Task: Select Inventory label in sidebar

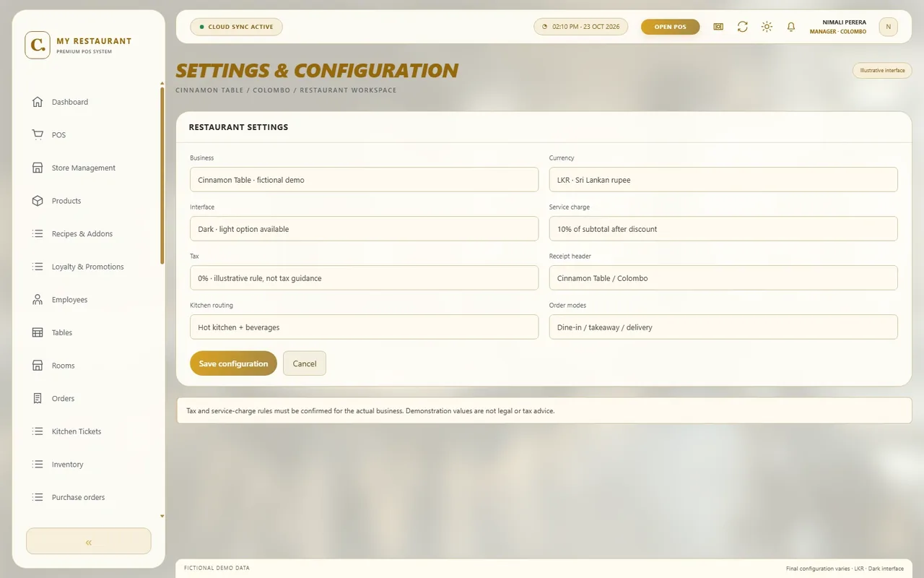Action: [x=67, y=465]
